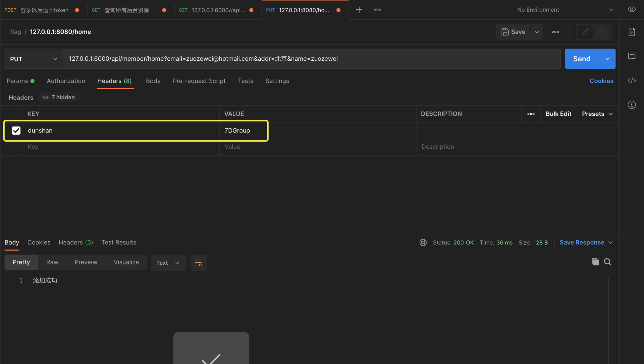Click the network globe icon near Status

(x=423, y=242)
